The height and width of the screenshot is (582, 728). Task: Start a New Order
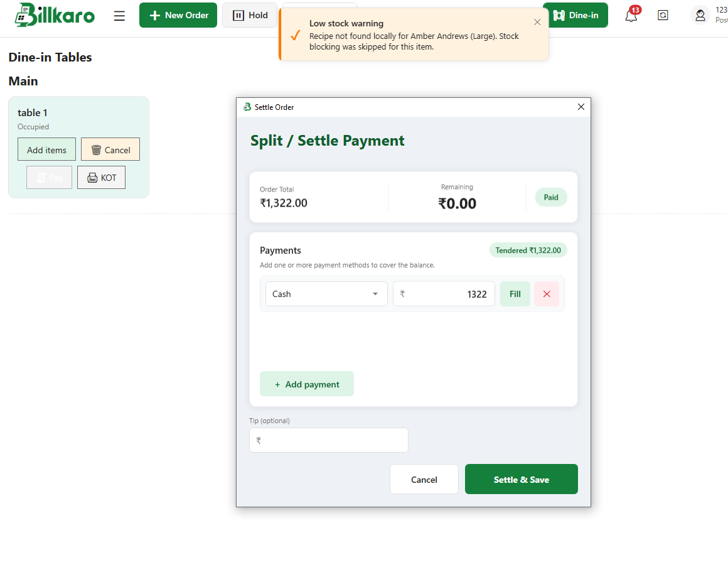[178, 15]
